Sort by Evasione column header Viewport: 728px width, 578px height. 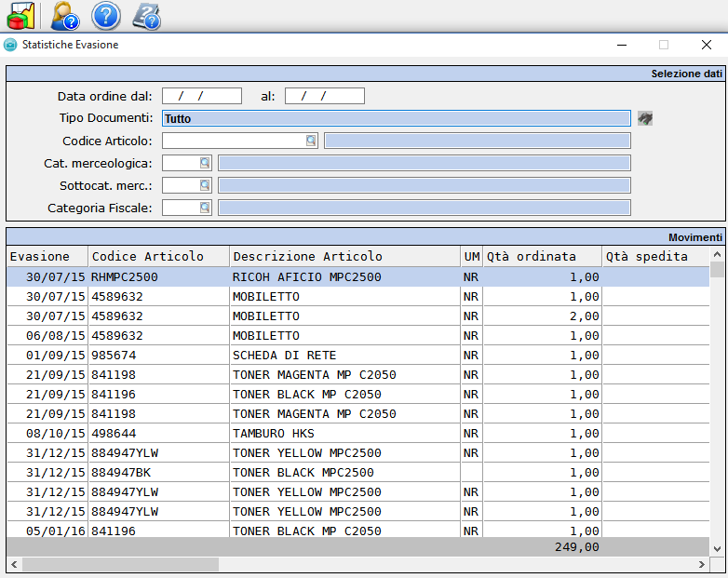click(x=47, y=256)
